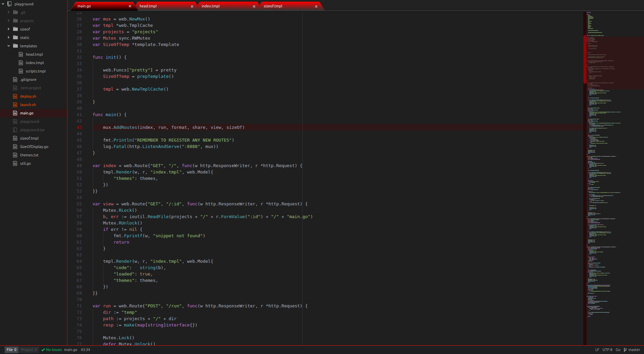This screenshot has height=354, width=644.
Task: Click the index.tmpl file icon in the tree
Action: click(x=21, y=63)
